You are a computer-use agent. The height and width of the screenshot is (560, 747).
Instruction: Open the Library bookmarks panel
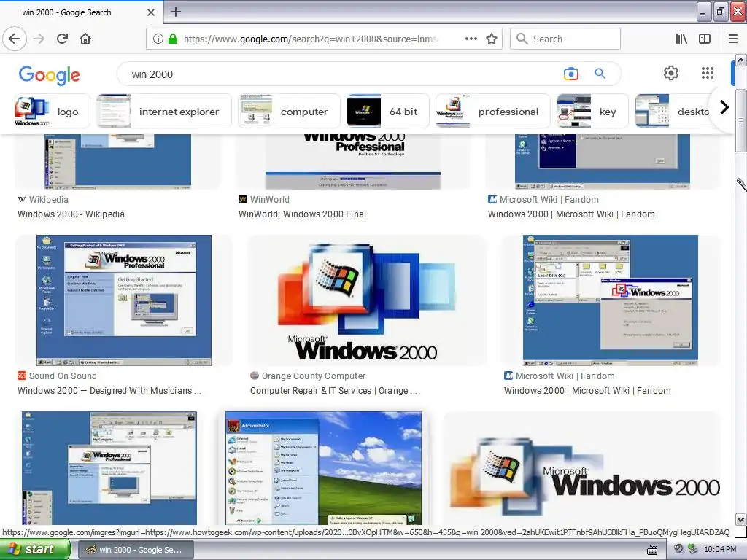point(681,39)
